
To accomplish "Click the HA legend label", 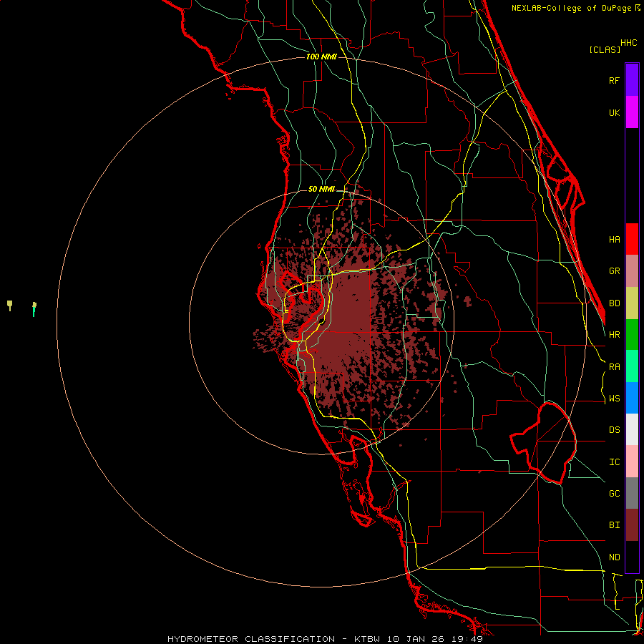I will (x=614, y=239).
